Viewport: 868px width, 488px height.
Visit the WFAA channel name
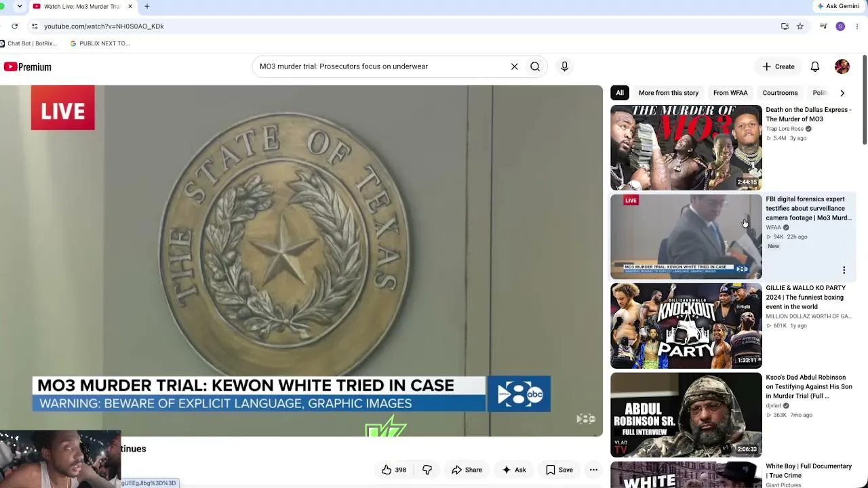coord(774,228)
